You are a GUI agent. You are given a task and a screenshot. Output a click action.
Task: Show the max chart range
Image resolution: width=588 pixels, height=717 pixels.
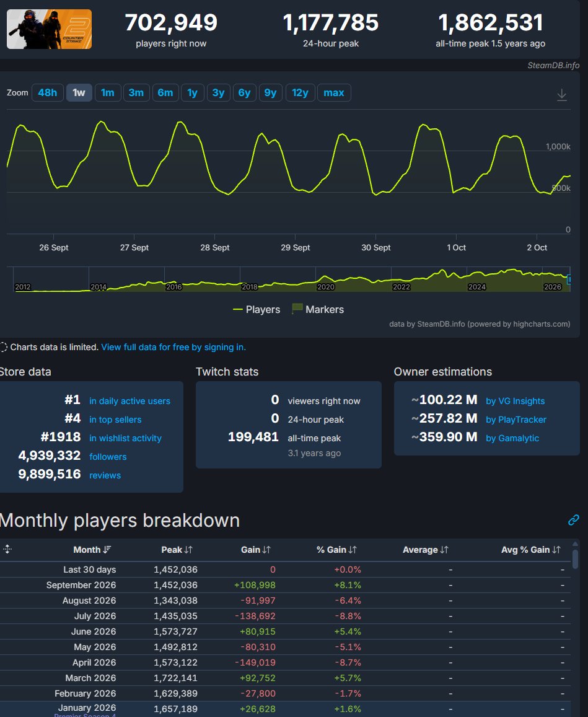point(334,93)
